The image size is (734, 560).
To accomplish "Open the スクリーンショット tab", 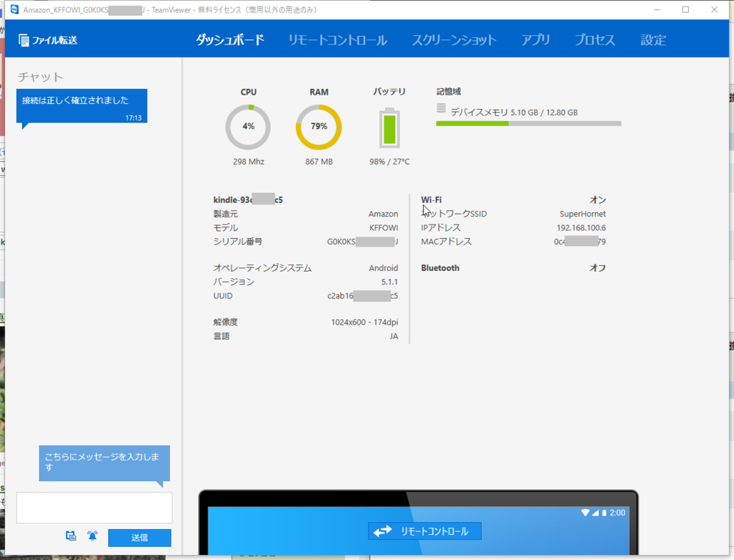I will [x=454, y=40].
